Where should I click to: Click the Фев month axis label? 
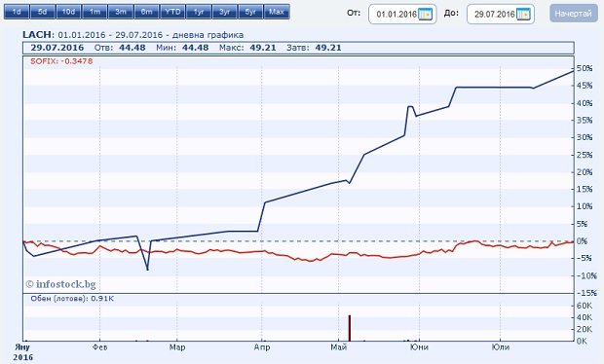(x=99, y=347)
